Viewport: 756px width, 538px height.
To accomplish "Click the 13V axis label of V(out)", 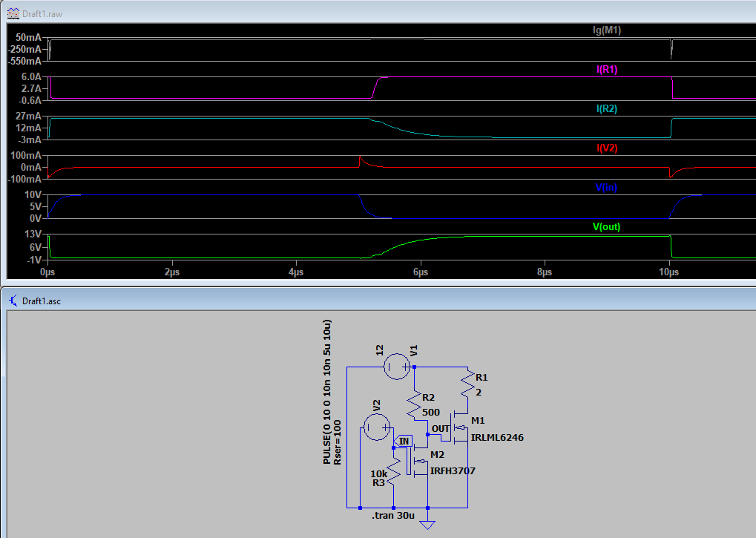I will click(33, 234).
